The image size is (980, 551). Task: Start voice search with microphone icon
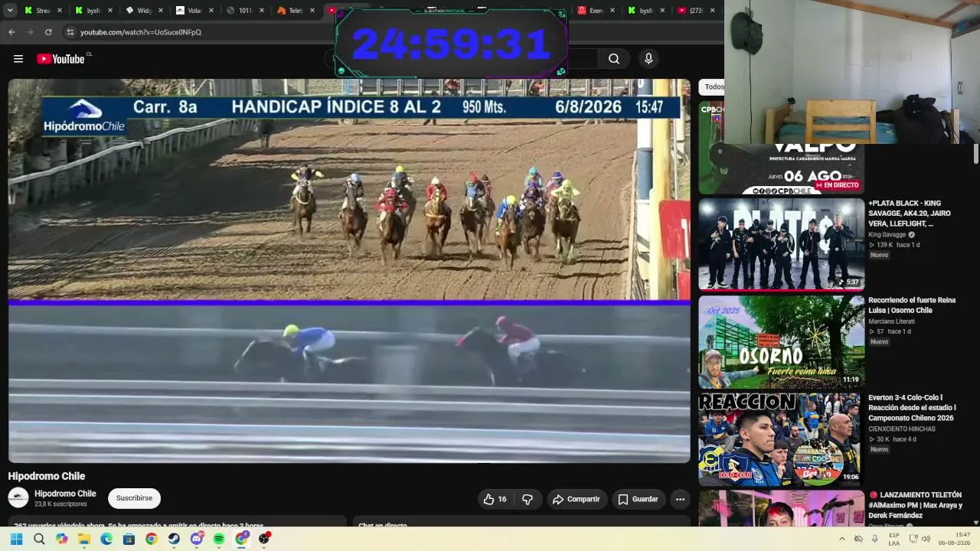pyautogui.click(x=648, y=59)
